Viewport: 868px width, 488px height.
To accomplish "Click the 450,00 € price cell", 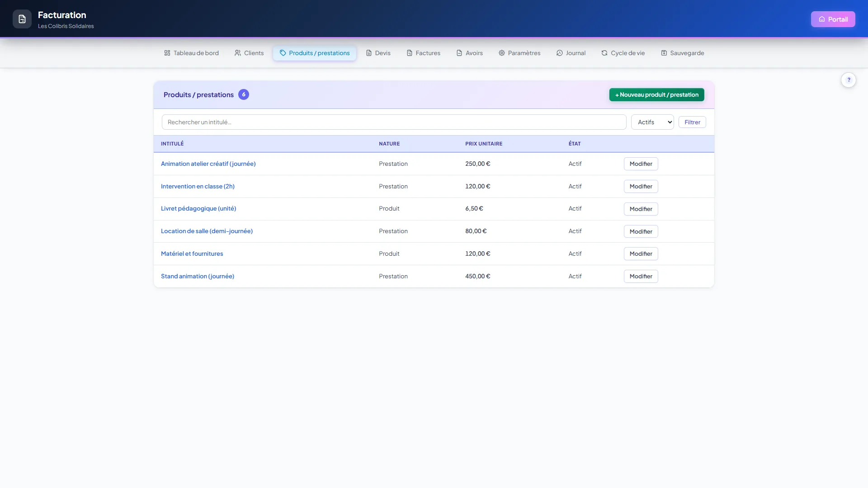I will point(477,276).
